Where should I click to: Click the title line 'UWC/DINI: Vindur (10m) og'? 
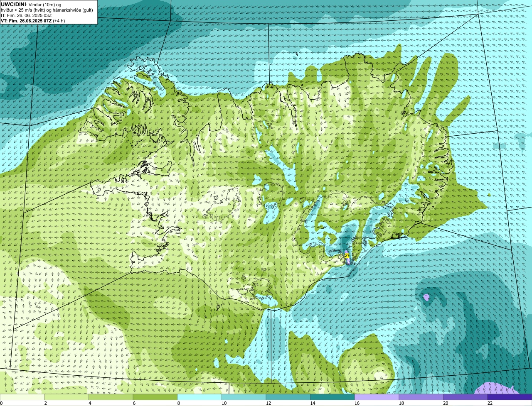[31, 4]
